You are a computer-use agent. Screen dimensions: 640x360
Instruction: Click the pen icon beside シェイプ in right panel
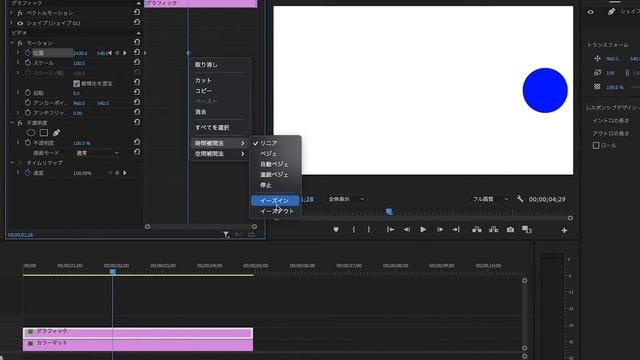coord(611,12)
